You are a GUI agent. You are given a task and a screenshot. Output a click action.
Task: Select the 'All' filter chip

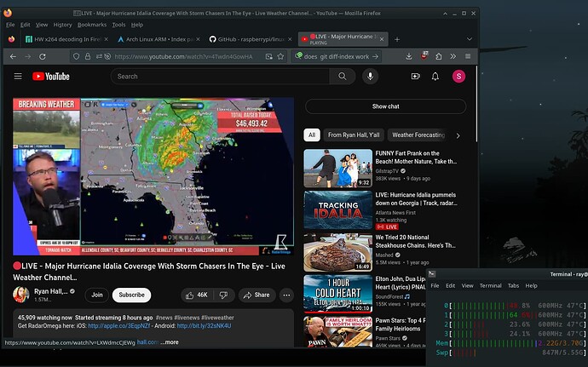pyautogui.click(x=312, y=135)
